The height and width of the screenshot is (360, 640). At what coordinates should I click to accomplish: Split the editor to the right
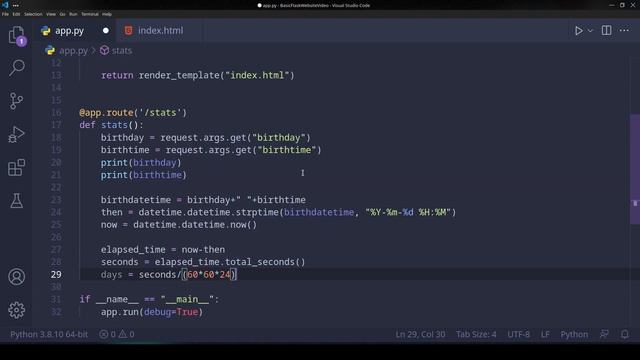(x=607, y=31)
